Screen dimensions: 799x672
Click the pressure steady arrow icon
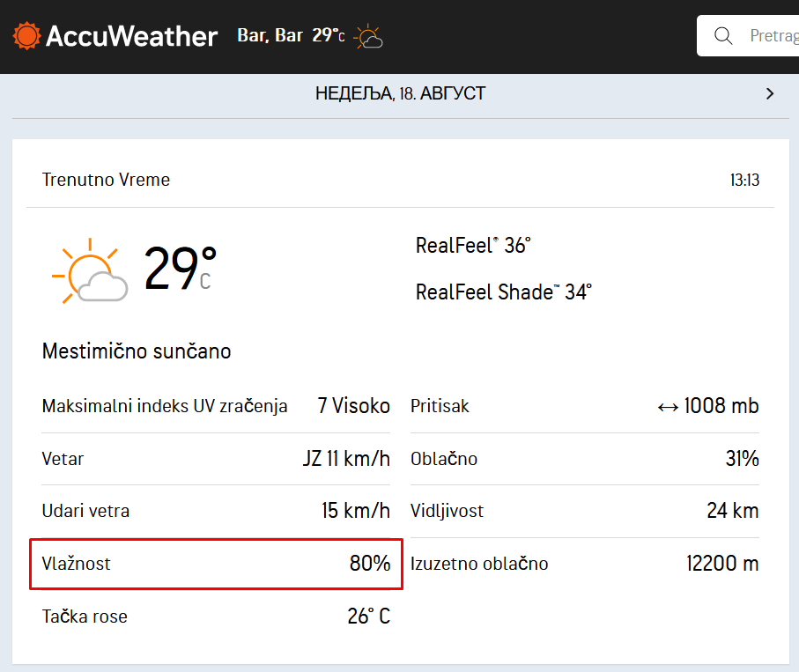668,407
